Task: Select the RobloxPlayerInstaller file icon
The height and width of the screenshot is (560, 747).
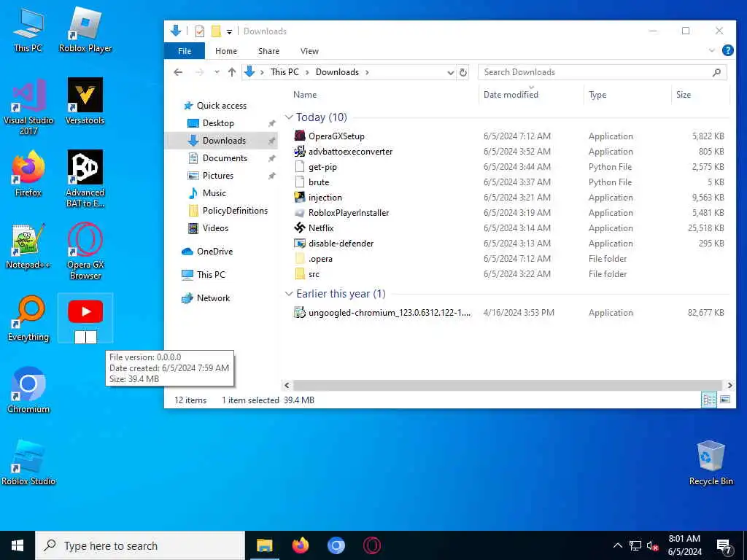Action: click(300, 212)
